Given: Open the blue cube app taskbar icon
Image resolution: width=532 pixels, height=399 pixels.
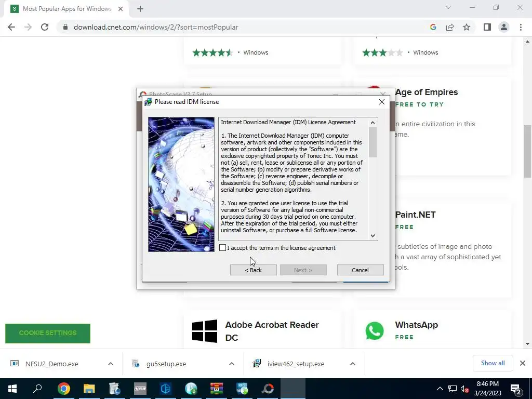Looking at the screenshot, I should tap(166, 389).
